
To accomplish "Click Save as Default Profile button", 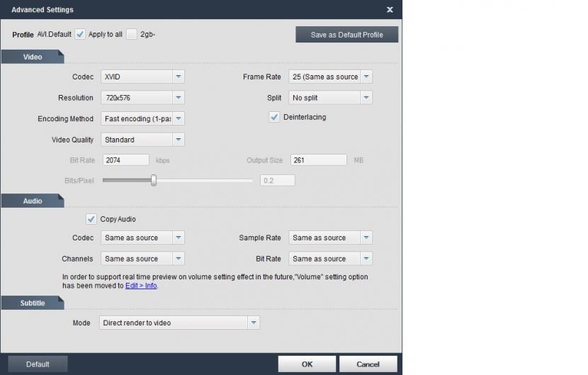I will 347,35.
